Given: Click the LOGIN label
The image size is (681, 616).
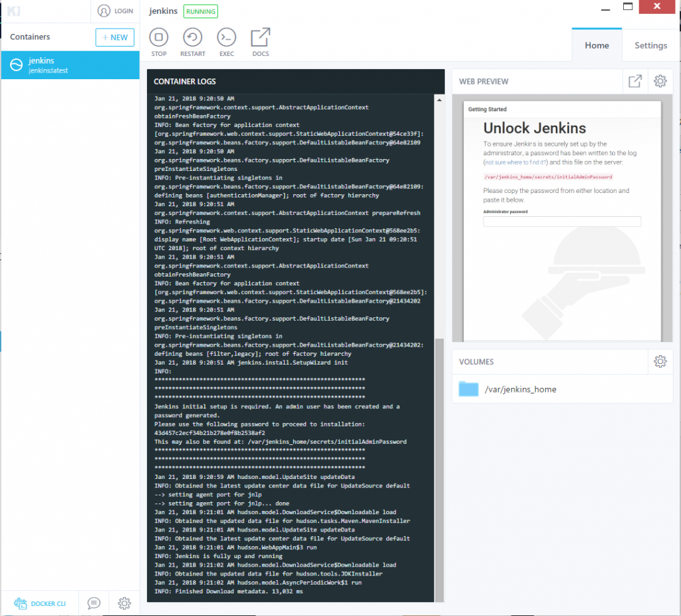Looking at the screenshot, I should coord(124,11).
